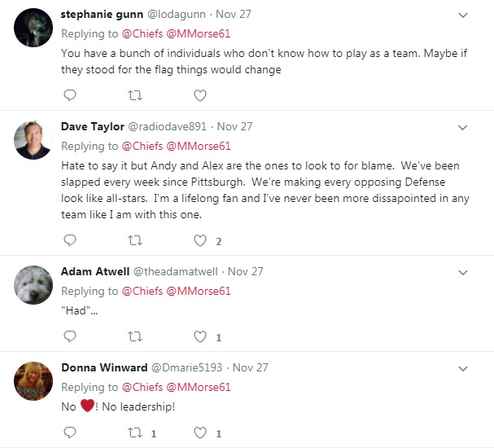This screenshot has width=494, height=448.
Task: Like Adam Atwell's tweet
Action: coord(200,336)
